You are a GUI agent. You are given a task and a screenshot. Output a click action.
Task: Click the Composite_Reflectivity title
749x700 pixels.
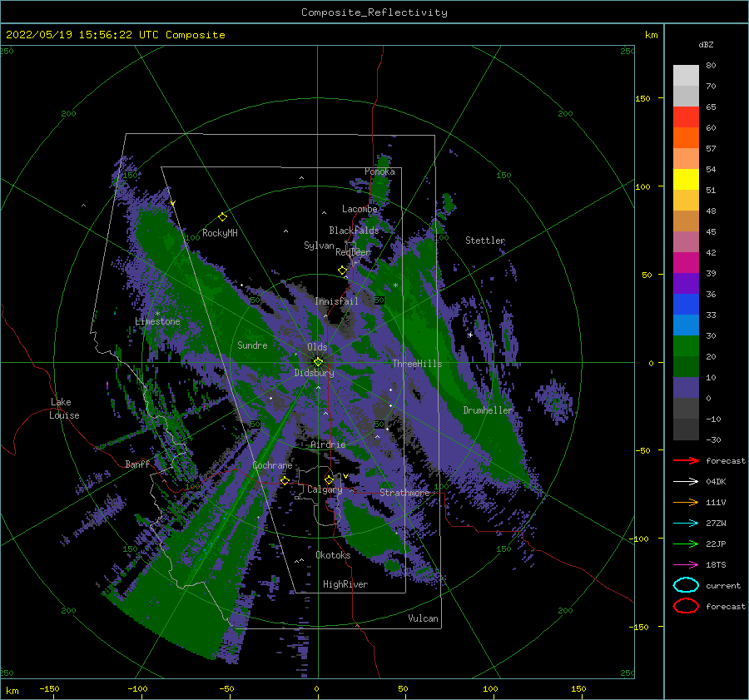[x=374, y=12]
